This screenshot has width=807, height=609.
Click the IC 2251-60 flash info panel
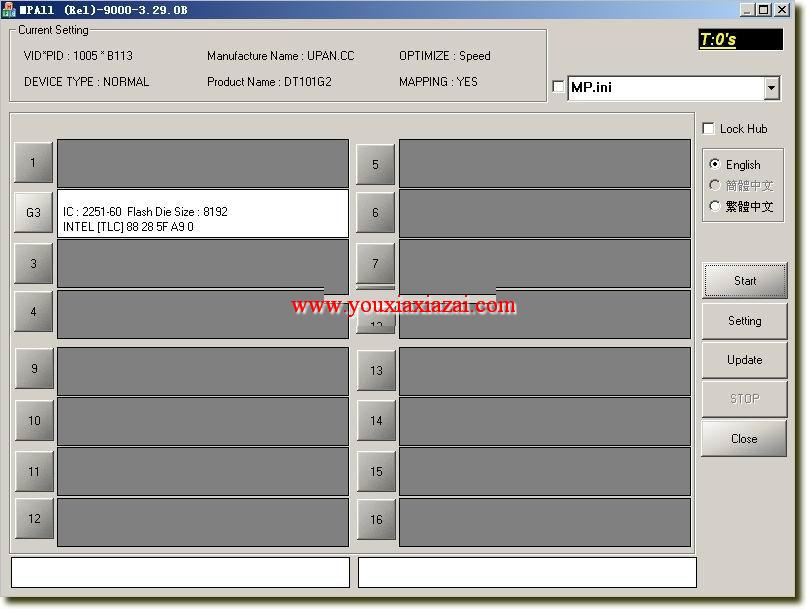203,214
